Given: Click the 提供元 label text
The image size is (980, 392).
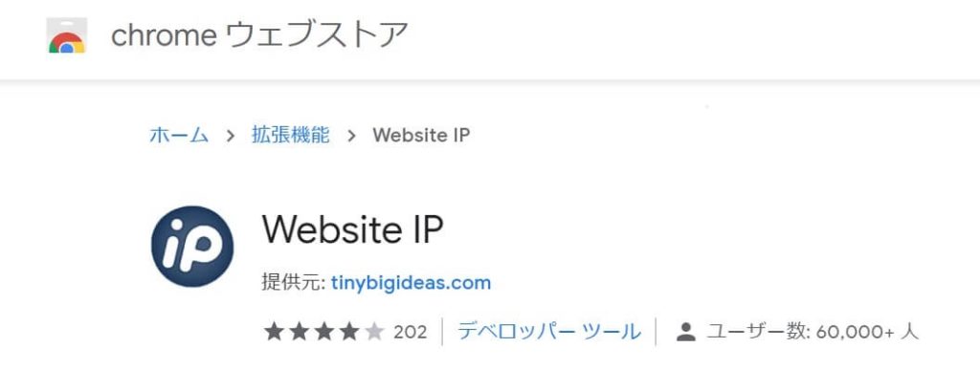Looking at the screenshot, I should pos(293,283).
